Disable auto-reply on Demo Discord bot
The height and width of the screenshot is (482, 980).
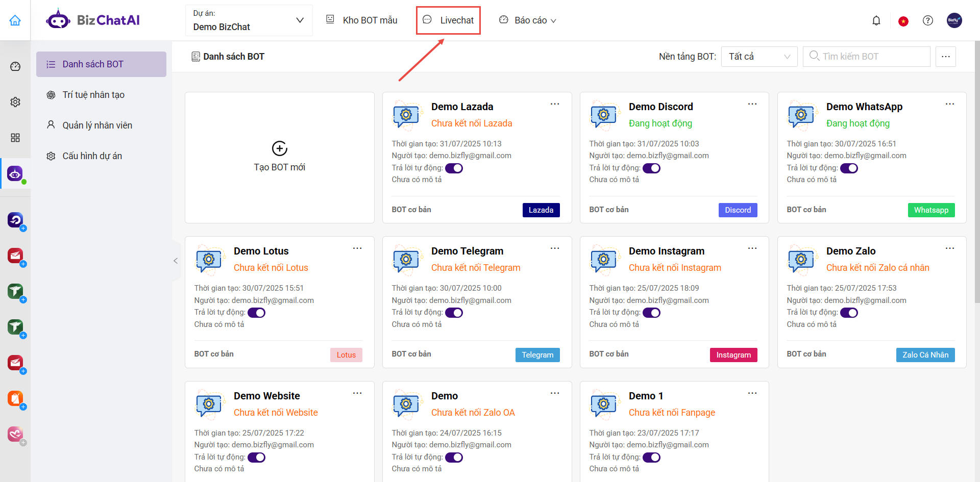pos(651,168)
